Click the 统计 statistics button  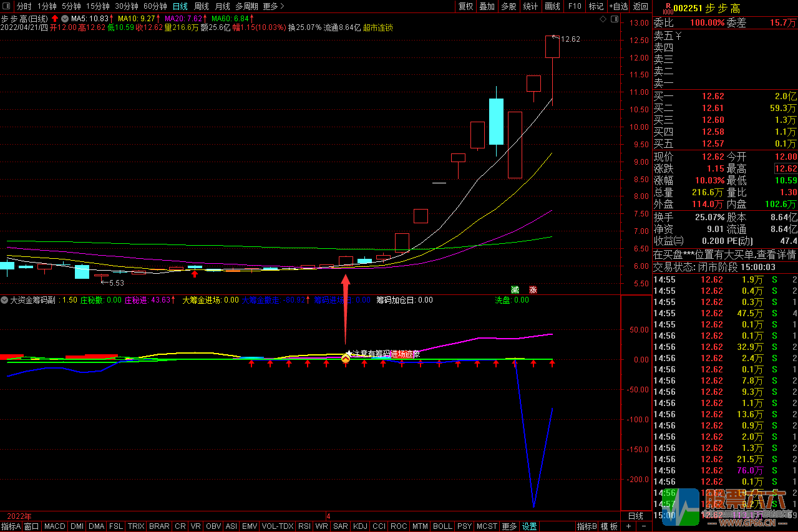tap(530, 6)
